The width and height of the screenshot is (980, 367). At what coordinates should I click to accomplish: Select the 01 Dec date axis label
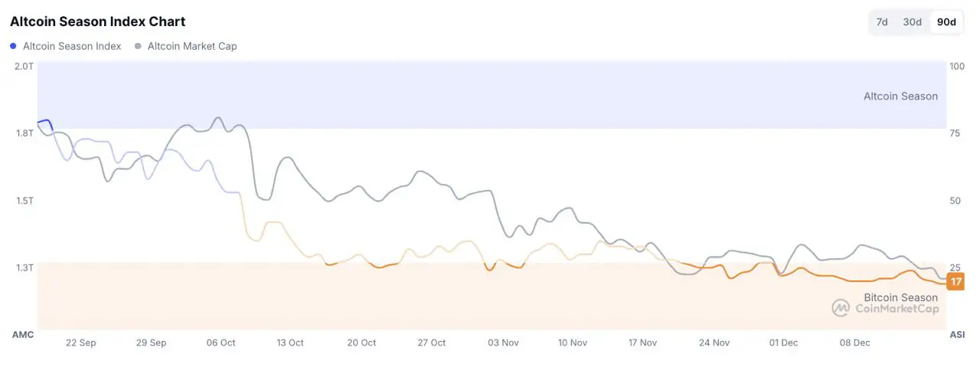pyautogui.click(x=784, y=342)
